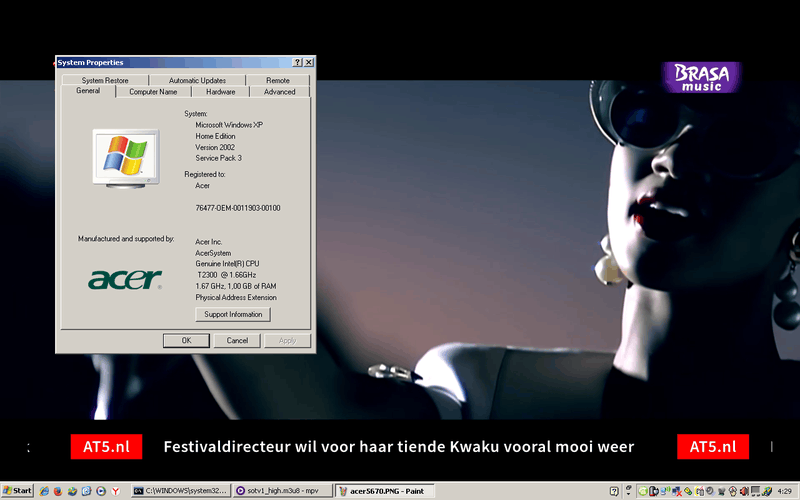Launch Windows Media Player from Quick Launch
Screen dimensions: 800x500
point(101,491)
